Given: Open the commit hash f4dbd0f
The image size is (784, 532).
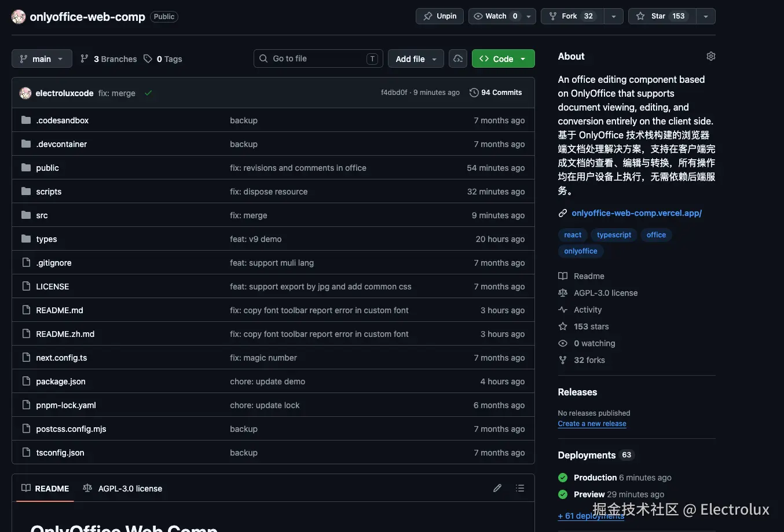Looking at the screenshot, I should 394,93.
